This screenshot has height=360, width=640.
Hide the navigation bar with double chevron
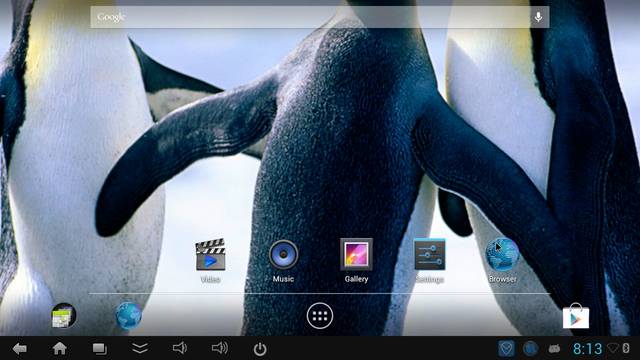click(x=140, y=348)
